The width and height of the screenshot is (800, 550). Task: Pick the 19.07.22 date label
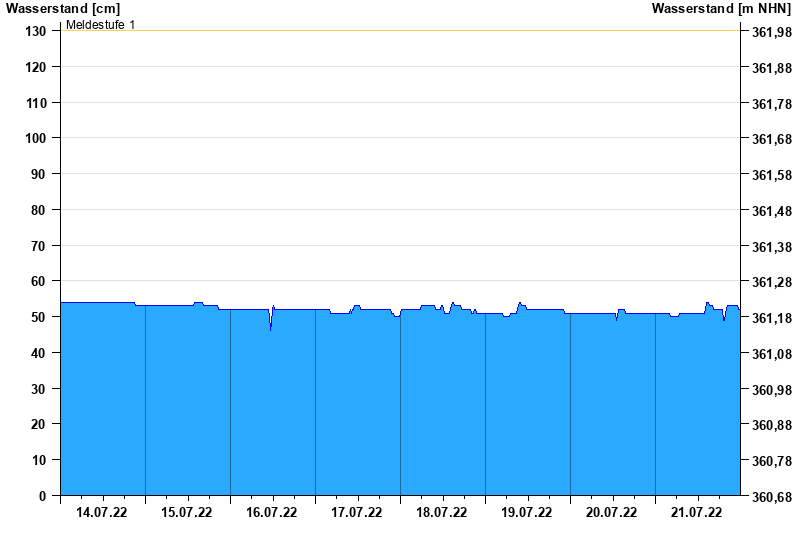tap(527, 513)
